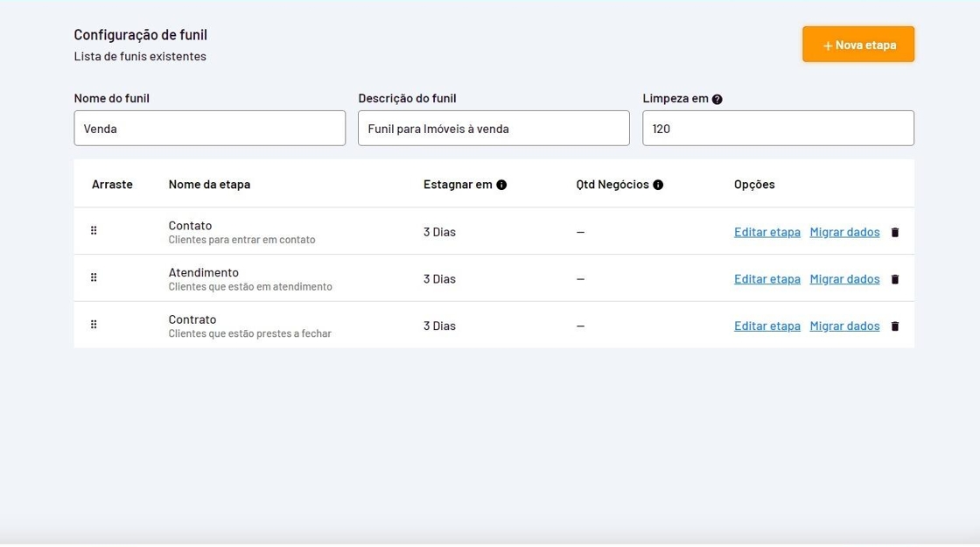This screenshot has height=547, width=980.
Task: Click the Limpeza em field showing 120
Action: point(778,129)
